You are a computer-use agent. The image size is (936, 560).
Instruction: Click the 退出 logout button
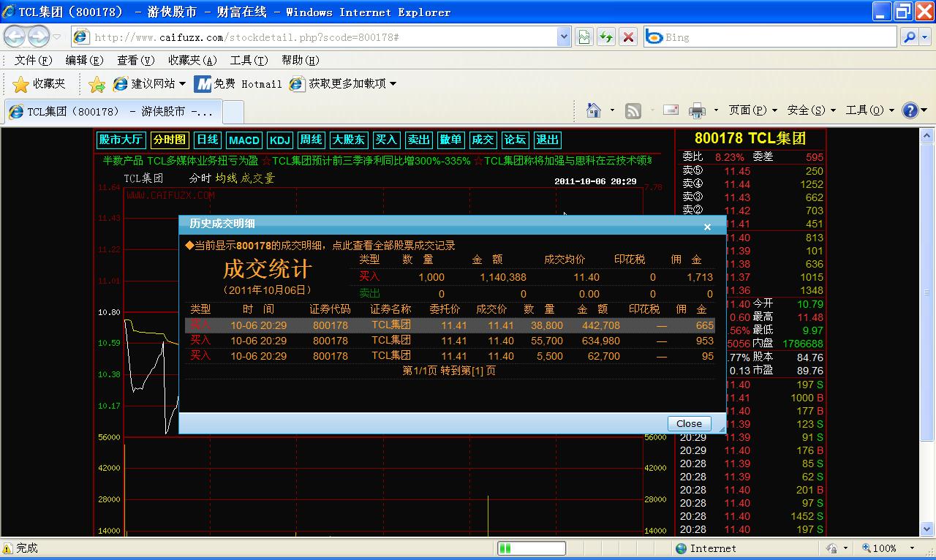[x=547, y=140]
